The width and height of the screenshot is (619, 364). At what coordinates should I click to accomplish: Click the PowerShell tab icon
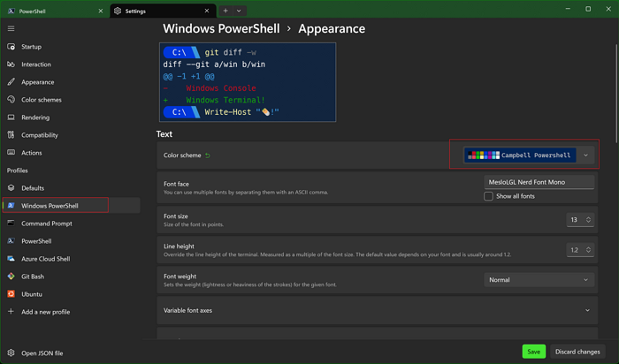click(x=11, y=11)
